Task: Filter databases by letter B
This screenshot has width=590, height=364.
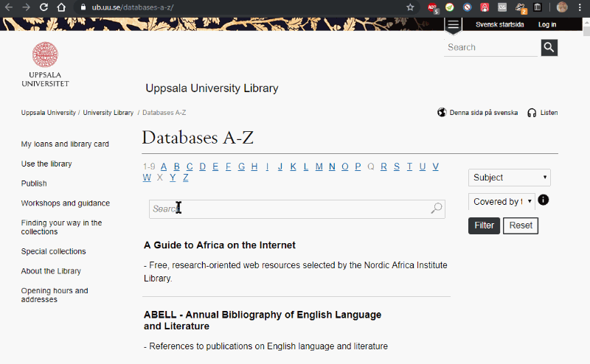Action: 176,167
